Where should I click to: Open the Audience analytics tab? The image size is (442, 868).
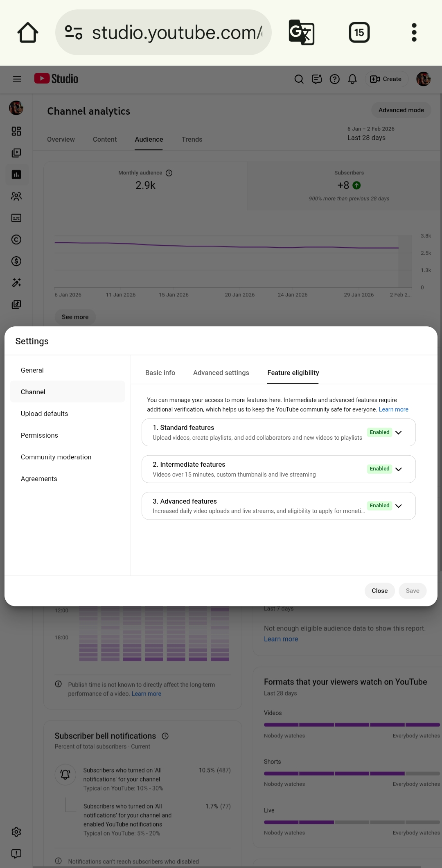(x=149, y=139)
